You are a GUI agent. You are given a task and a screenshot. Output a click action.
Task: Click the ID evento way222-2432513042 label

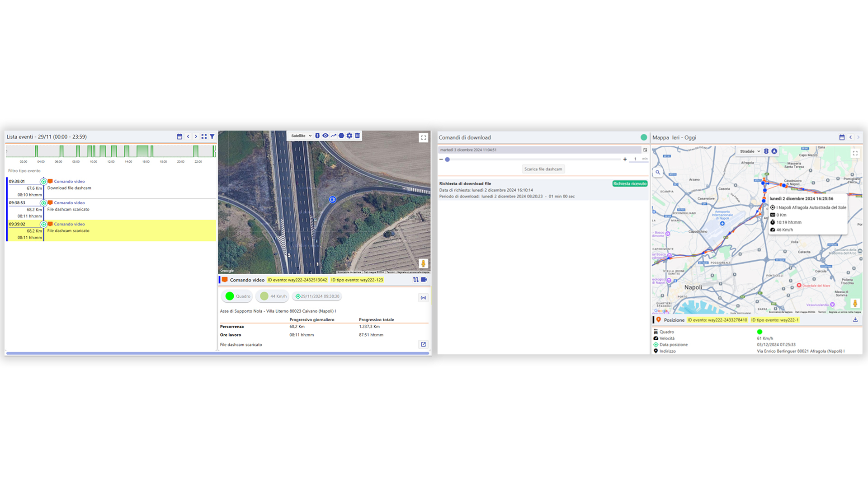(x=297, y=280)
